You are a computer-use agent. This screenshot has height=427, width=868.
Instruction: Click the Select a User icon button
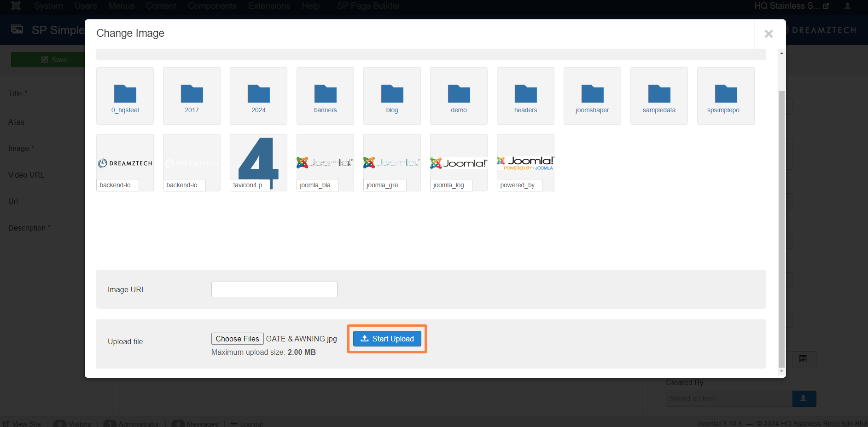[x=804, y=398]
